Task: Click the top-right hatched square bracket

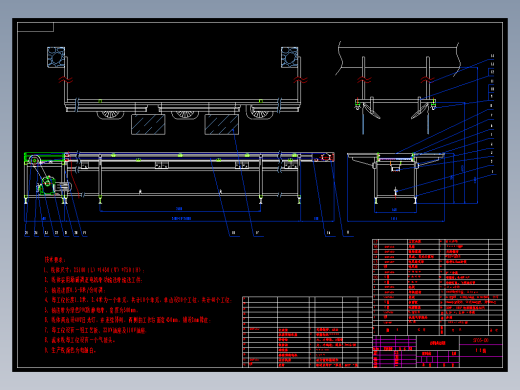Action: click(x=289, y=57)
